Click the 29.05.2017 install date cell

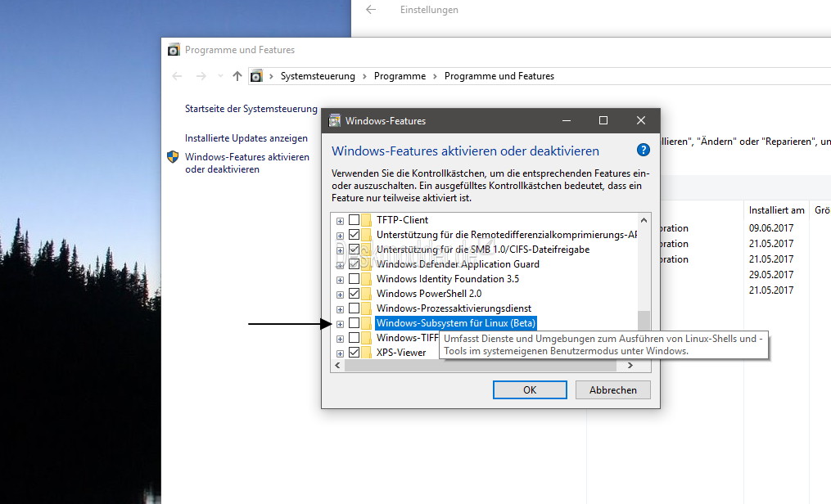[x=771, y=275]
